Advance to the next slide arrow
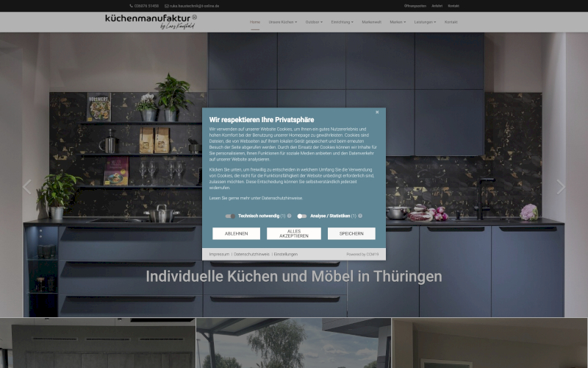The width and height of the screenshot is (588, 368). 561,187
